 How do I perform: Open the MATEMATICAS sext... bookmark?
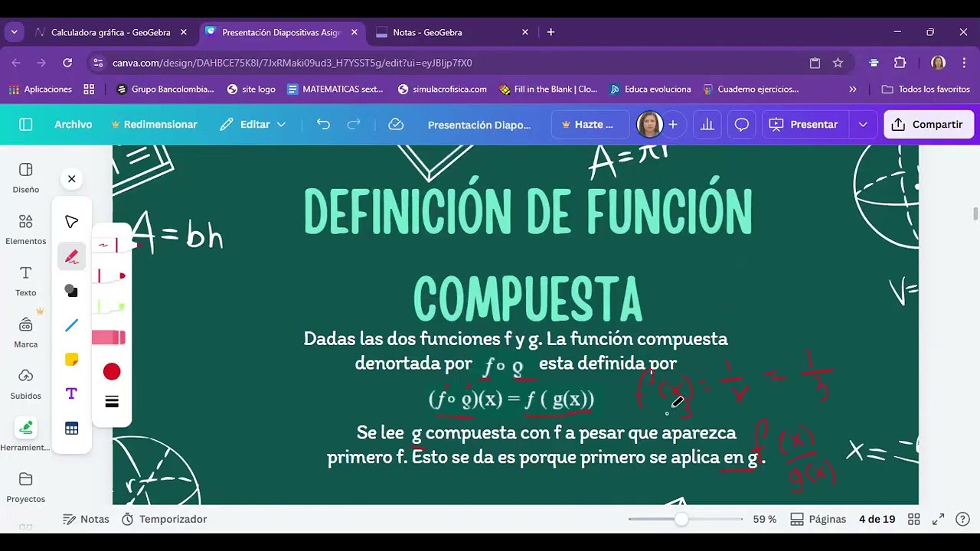(335, 89)
